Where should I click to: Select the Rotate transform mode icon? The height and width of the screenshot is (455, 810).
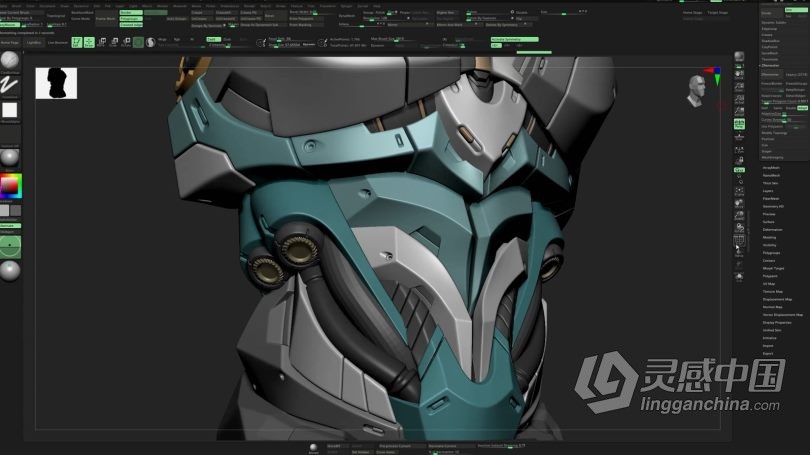click(126, 42)
